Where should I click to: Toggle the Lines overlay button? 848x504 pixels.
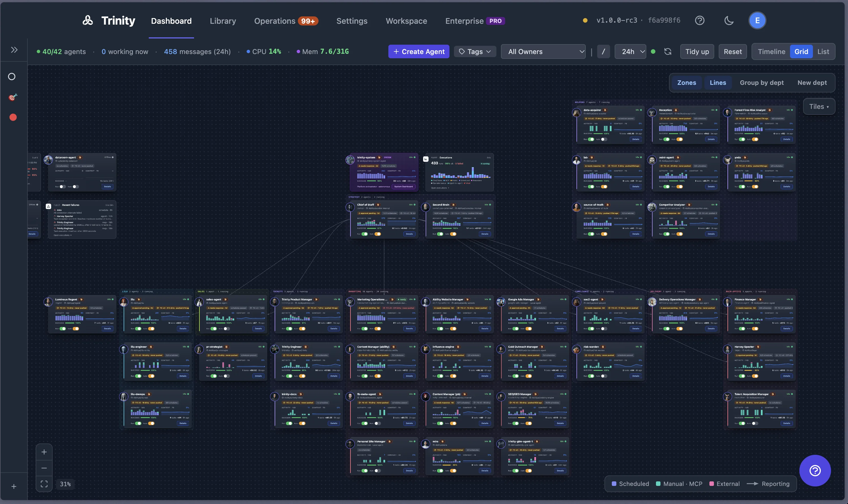[x=718, y=83]
